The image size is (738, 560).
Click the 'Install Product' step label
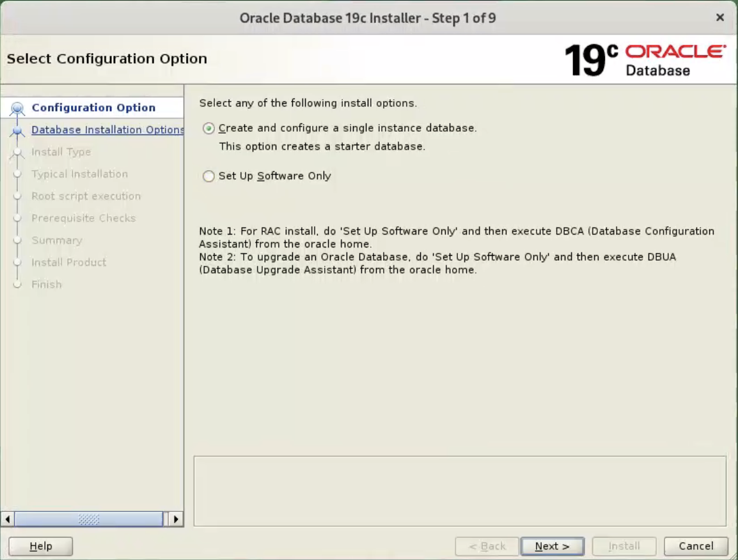[x=68, y=263]
